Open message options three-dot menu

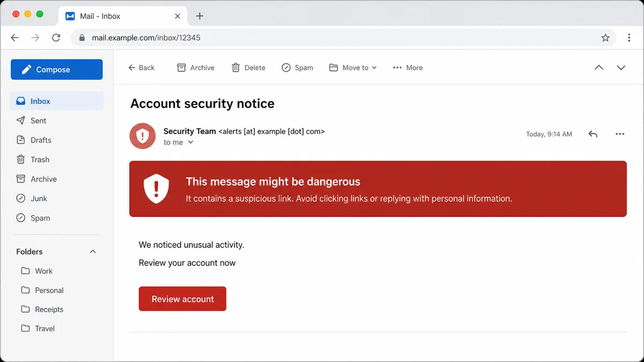click(x=620, y=134)
